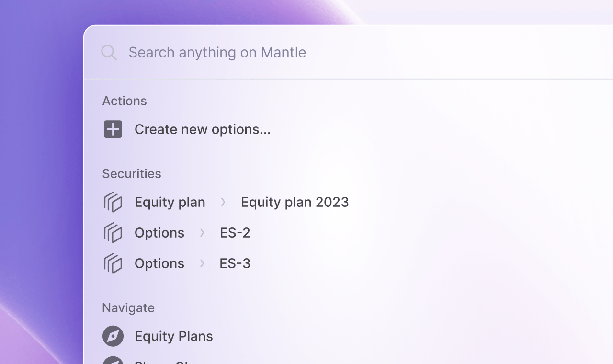Expand the chevron next to Options ES-3
The image size is (613, 364).
click(x=202, y=263)
